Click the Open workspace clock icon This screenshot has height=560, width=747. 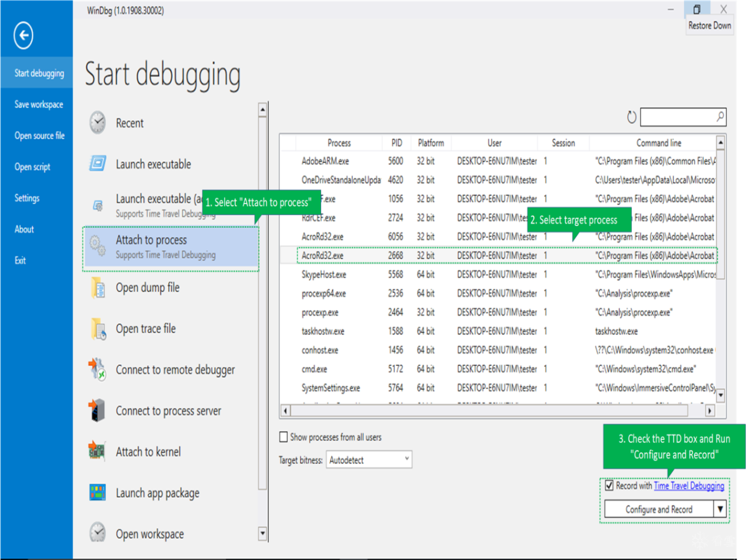tap(97, 533)
